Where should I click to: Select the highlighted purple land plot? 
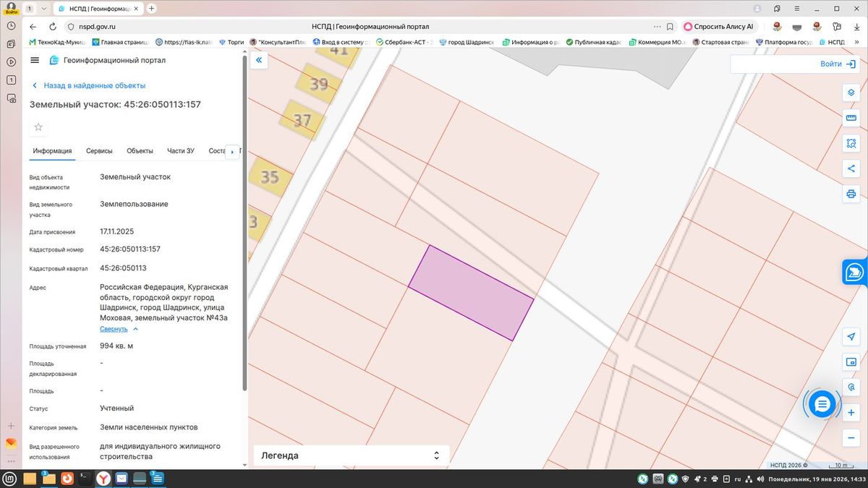[x=472, y=293]
